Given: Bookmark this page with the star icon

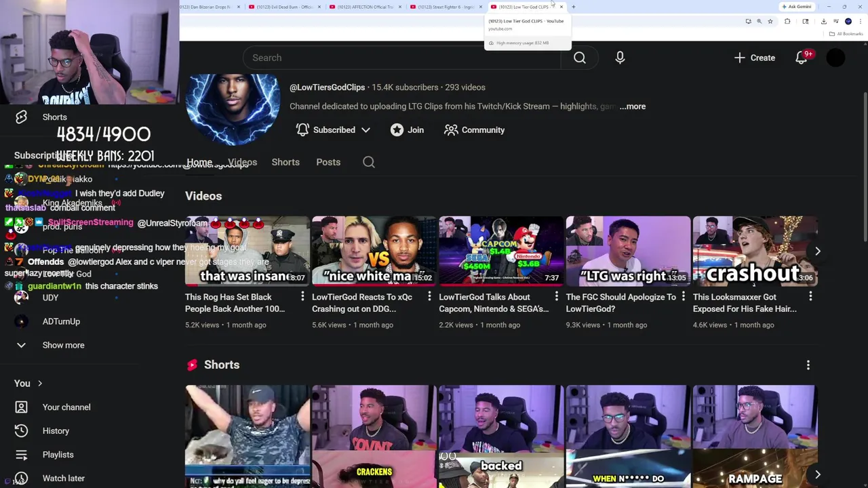Looking at the screenshot, I should [770, 21].
